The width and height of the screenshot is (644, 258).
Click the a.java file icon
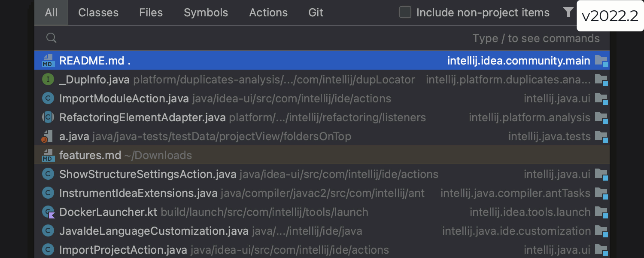pyautogui.click(x=48, y=136)
